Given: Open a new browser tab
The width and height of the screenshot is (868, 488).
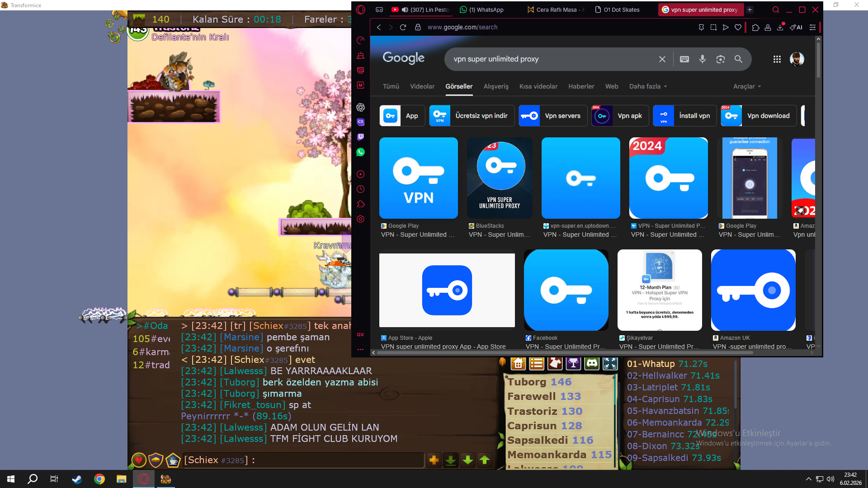Looking at the screenshot, I should tap(750, 9).
